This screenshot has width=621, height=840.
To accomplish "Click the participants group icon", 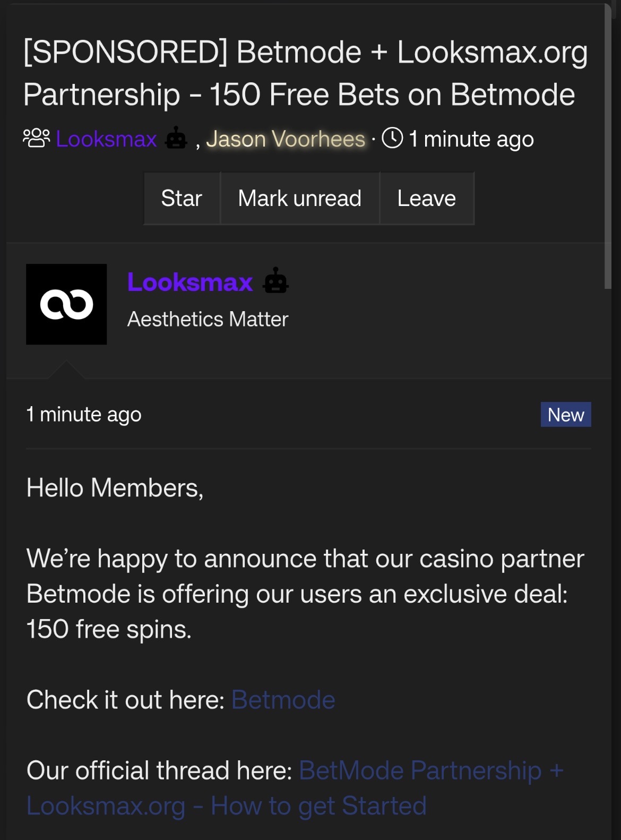I will [36, 138].
